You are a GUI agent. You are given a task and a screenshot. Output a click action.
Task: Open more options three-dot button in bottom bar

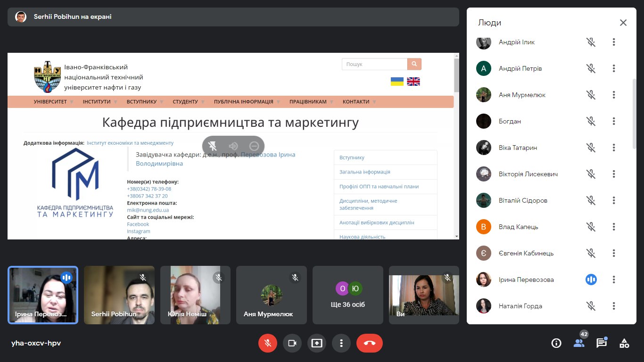pyautogui.click(x=341, y=343)
